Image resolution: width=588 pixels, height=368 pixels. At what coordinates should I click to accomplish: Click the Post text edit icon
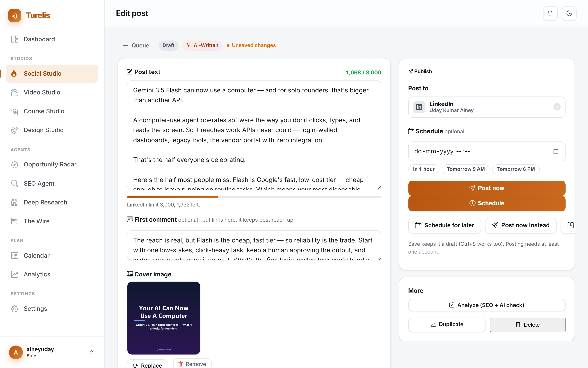tap(130, 72)
